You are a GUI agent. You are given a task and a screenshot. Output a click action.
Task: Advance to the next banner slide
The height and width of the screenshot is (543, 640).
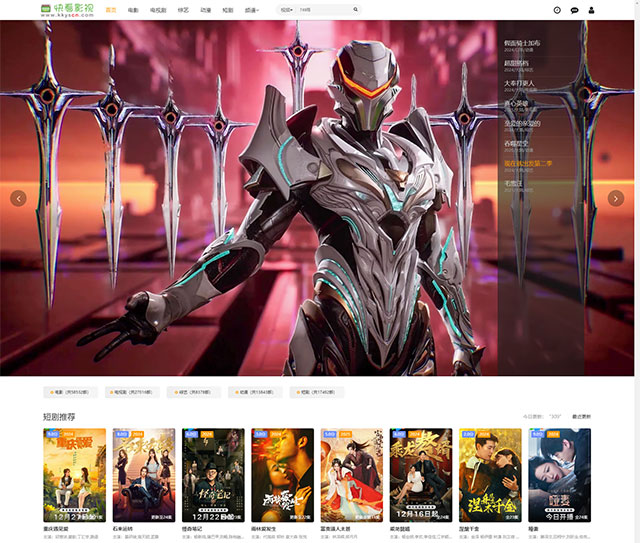click(616, 198)
